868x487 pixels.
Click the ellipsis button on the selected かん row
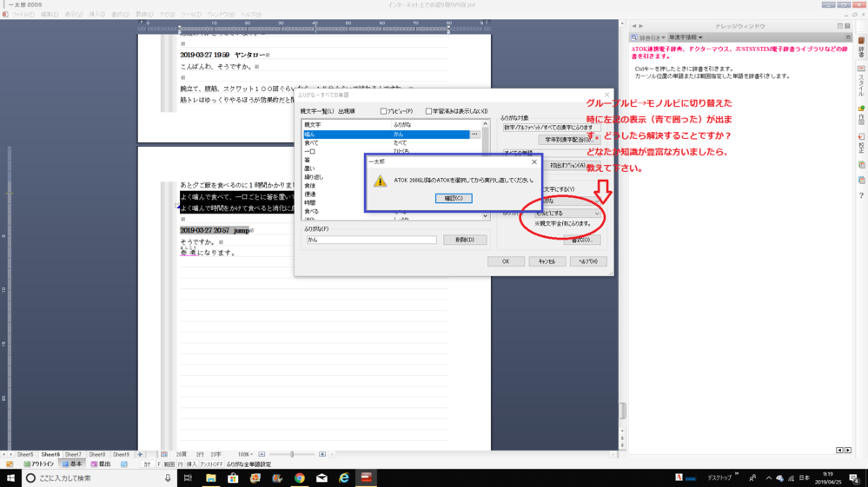[x=474, y=135]
